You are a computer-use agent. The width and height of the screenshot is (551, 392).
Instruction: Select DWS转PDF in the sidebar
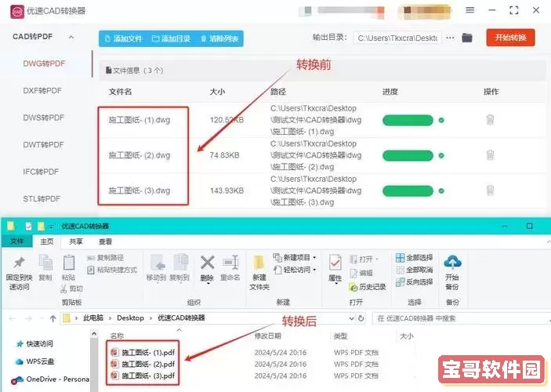[44, 118]
